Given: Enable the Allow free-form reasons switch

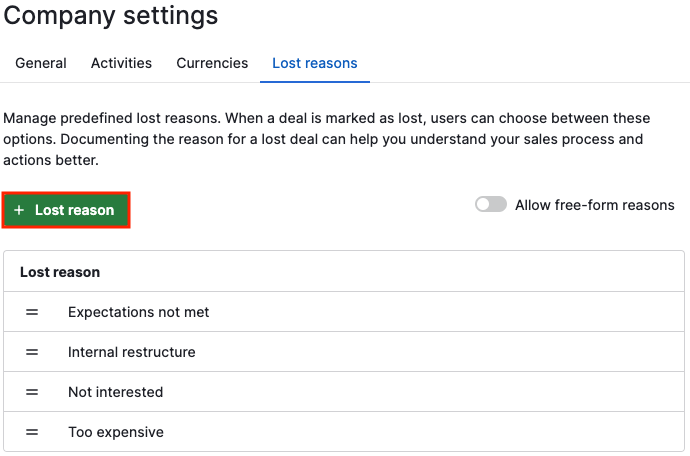Looking at the screenshot, I should (x=491, y=204).
